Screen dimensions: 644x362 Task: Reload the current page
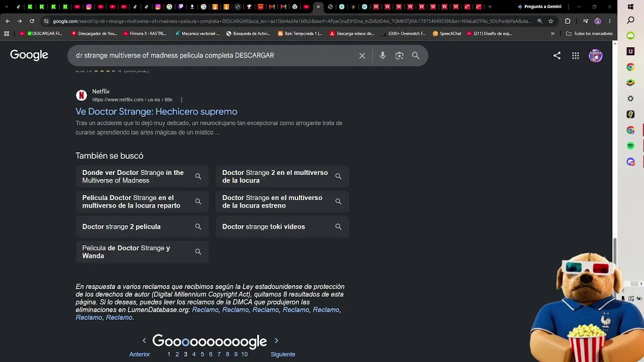[x=32, y=21]
